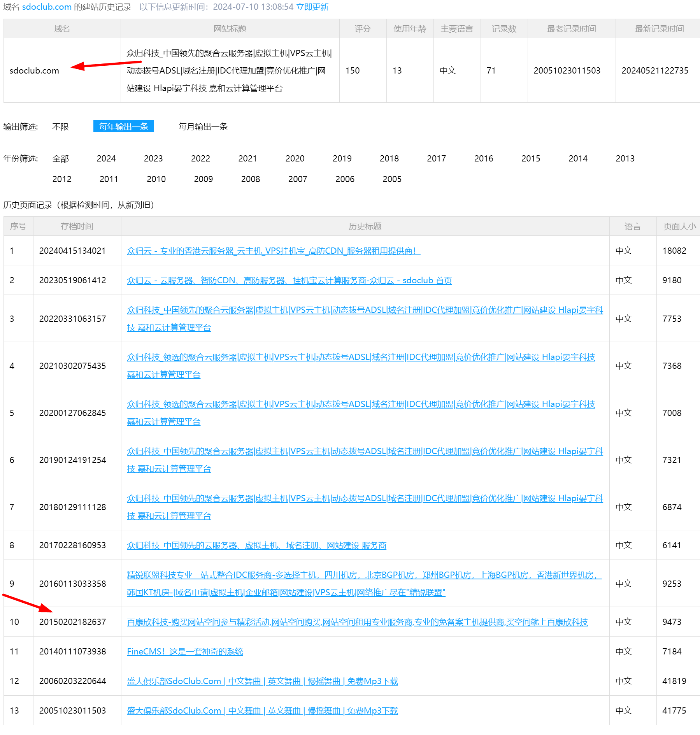Open the 2024 众归云 香港云服务器 history title
700x735 pixels.
274,251
